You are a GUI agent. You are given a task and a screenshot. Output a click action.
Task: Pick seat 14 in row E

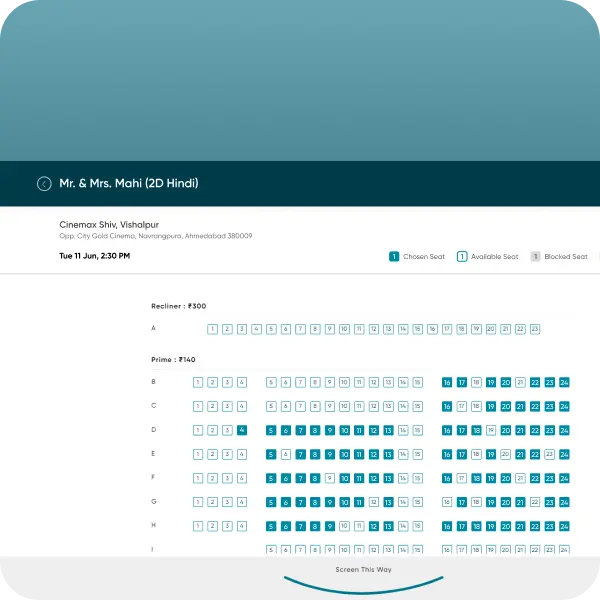(403, 454)
